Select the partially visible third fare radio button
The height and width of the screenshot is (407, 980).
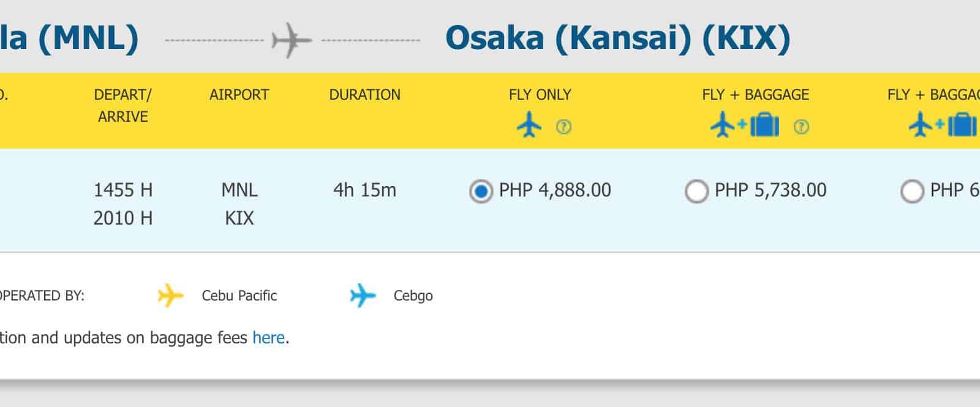pyautogui.click(x=912, y=192)
